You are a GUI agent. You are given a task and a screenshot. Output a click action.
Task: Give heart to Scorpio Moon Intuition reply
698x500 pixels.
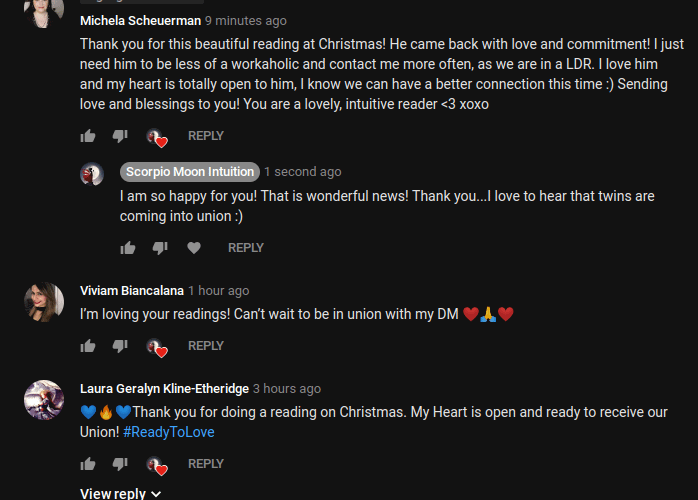click(x=194, y=248)
